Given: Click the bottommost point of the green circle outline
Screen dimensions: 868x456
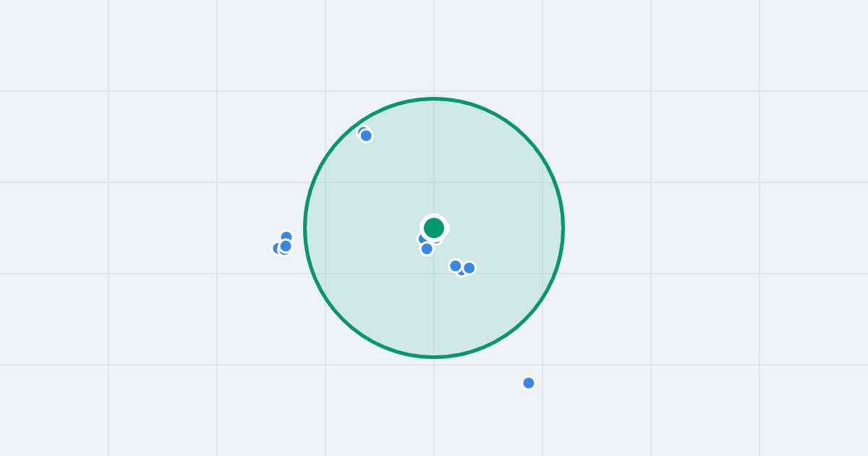Looking at the screenshot, I should click(434, 357).
